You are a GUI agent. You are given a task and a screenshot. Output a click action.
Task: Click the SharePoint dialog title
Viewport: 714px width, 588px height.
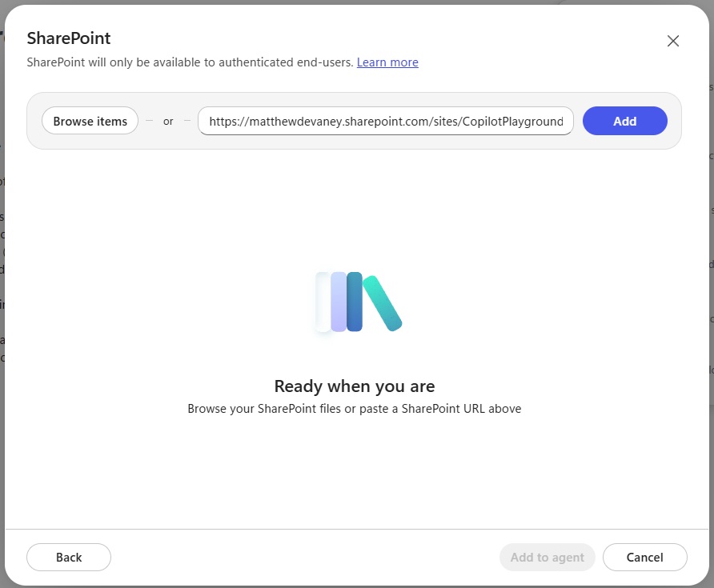click(x=69, y=38)
